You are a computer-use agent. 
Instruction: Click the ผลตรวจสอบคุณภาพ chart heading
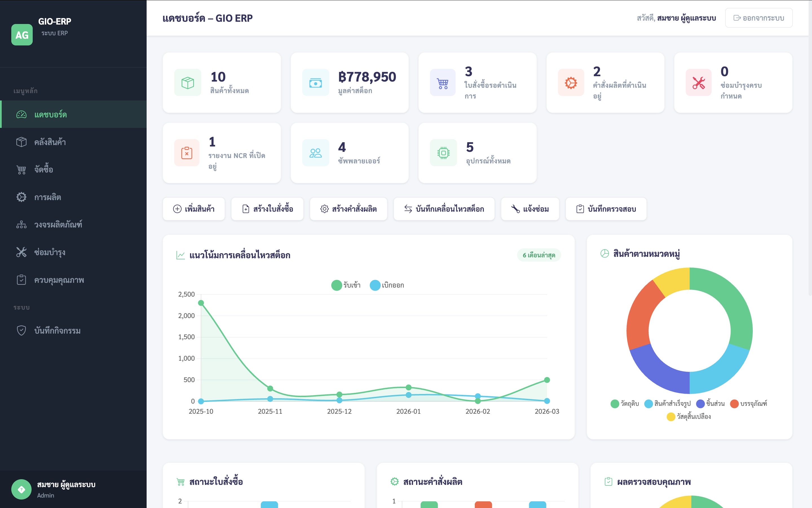(x=654, y=482)
